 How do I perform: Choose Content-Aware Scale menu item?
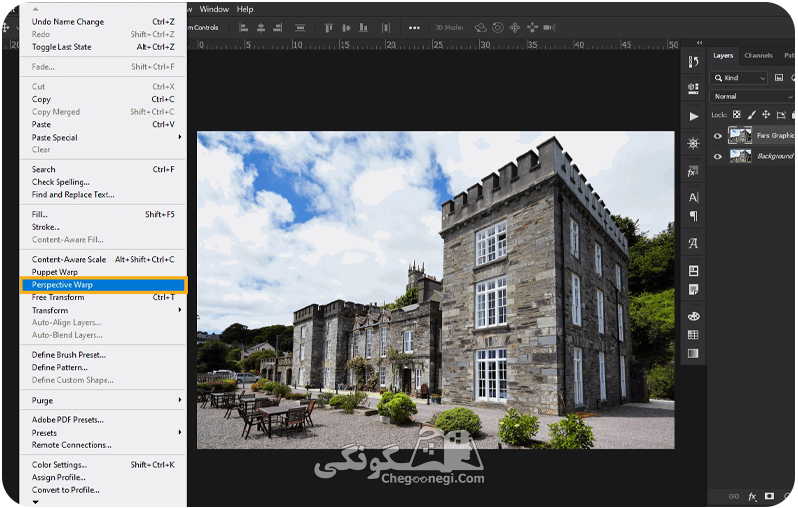103,259
